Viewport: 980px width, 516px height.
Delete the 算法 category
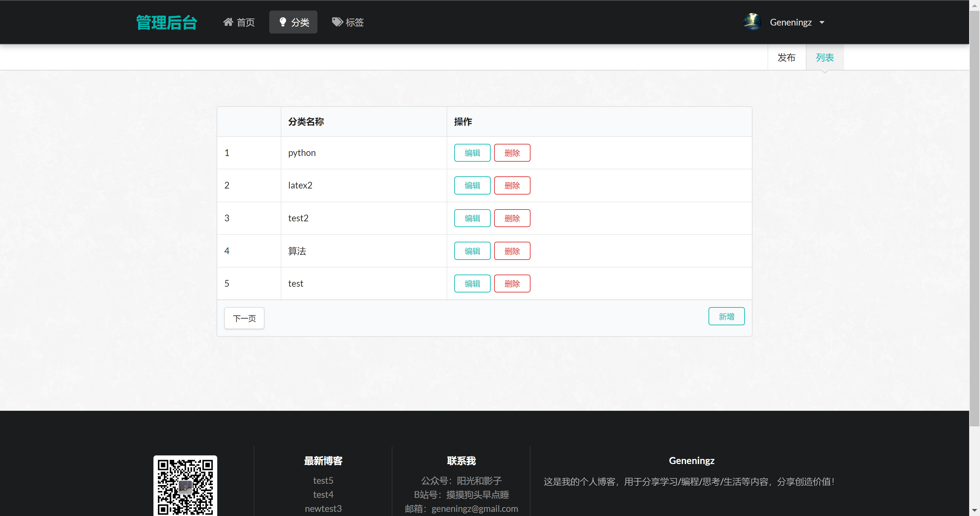click(512, 251)
